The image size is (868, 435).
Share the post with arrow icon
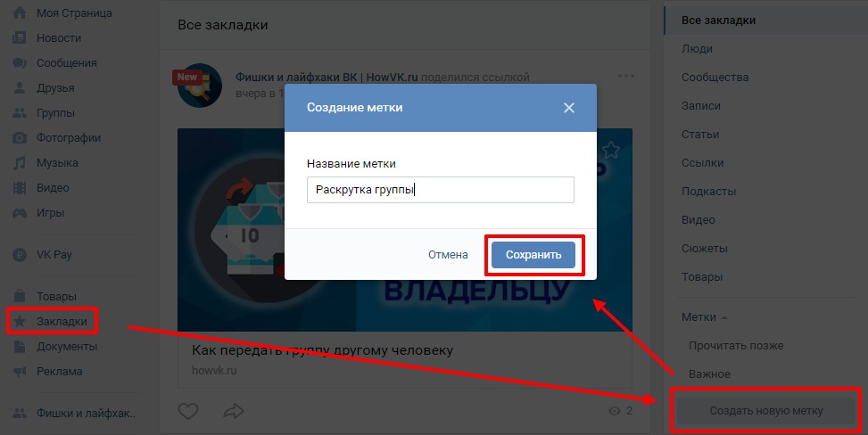(234, 411)
